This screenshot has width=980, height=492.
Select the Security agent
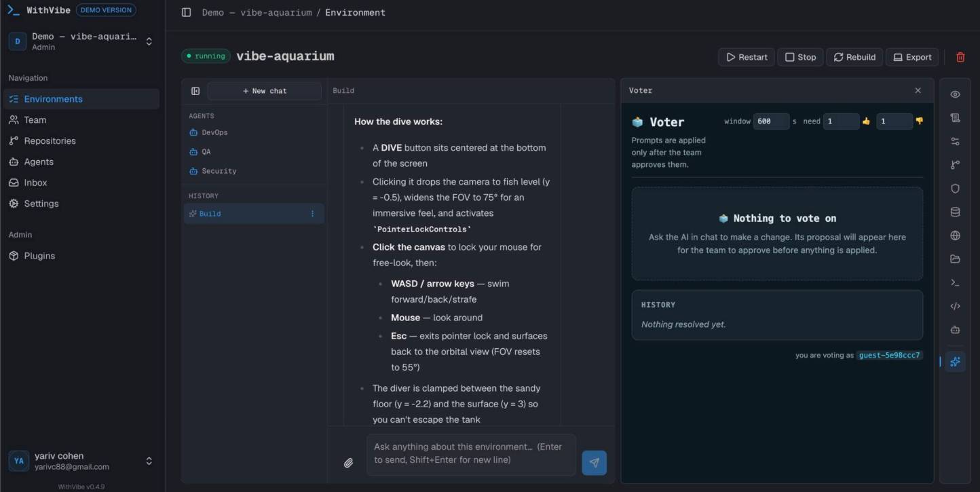254,171
